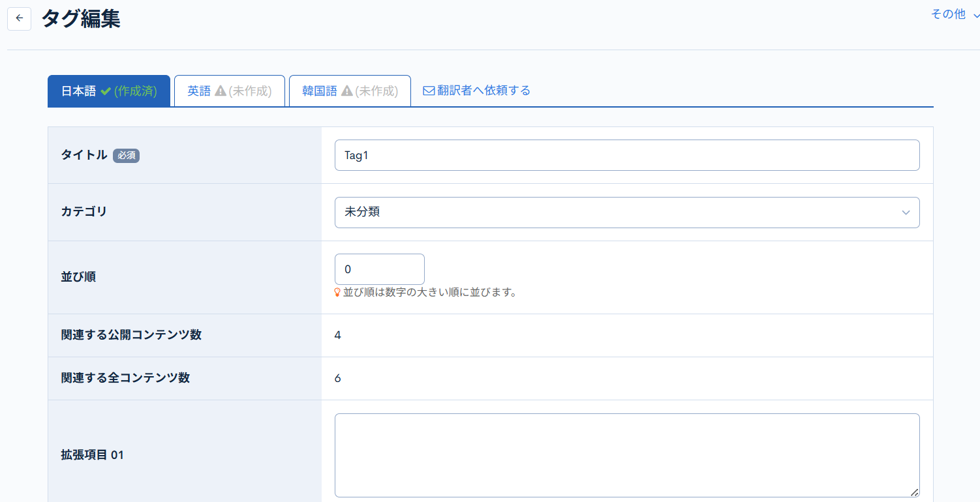
Task: Click the warning triangle on the 韓国語 tab
Action: [347, 91]
